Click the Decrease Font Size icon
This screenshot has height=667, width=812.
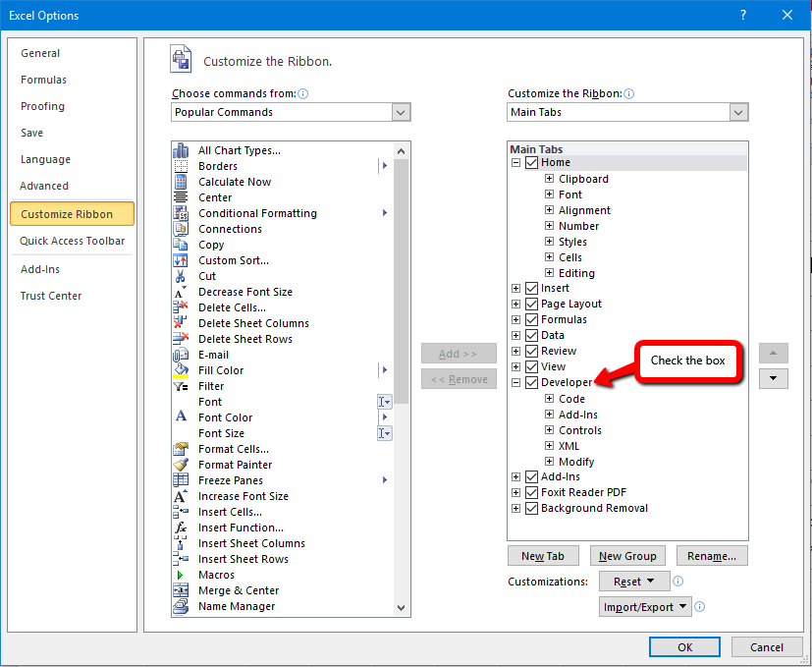[x=181, y=292]
